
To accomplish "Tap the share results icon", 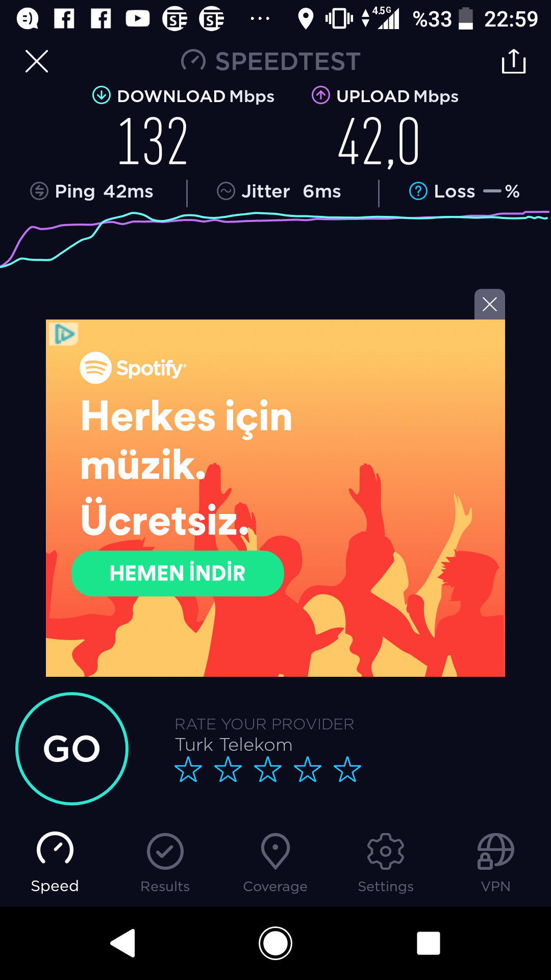I will point(514,61).
